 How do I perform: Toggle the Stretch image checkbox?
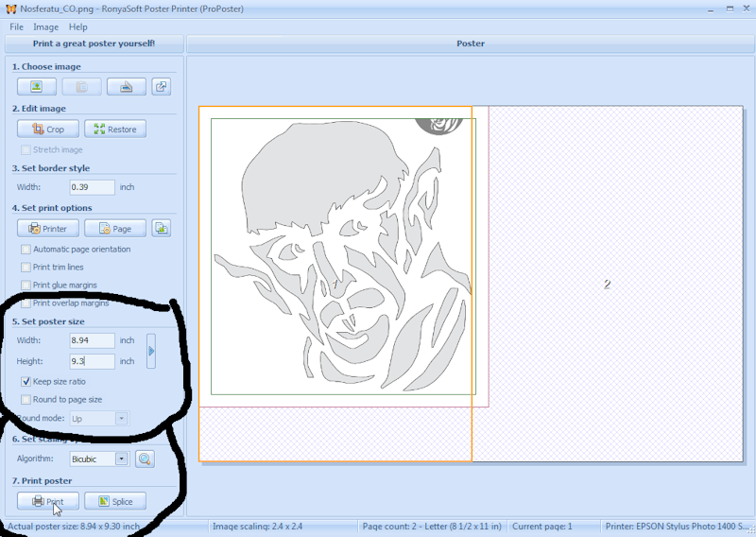coord(26,150)
